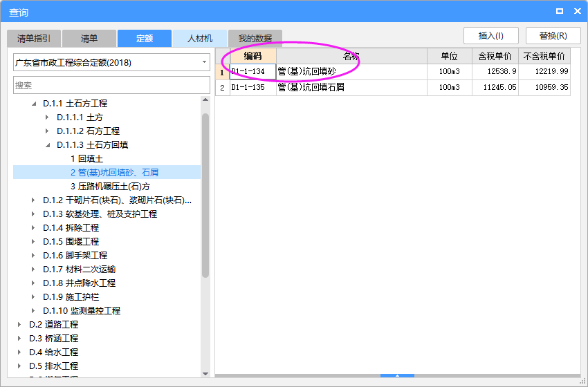Click the 单位 column header
Viewport: 588px width, 387px height.
(450, 56)
